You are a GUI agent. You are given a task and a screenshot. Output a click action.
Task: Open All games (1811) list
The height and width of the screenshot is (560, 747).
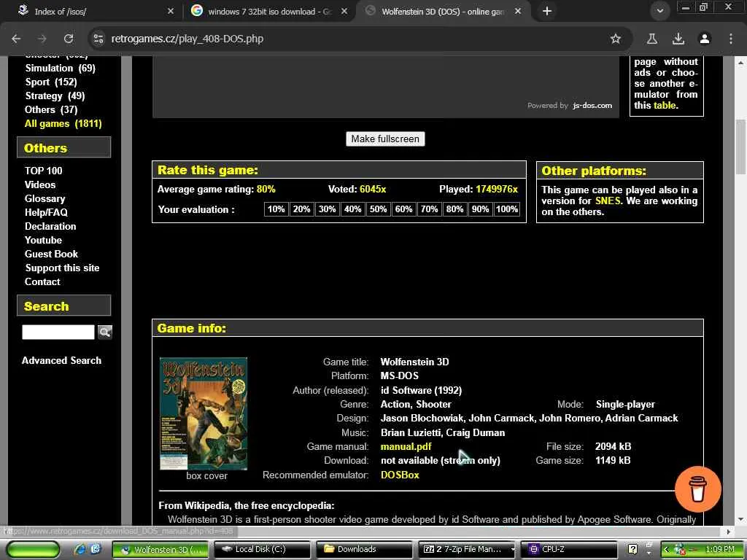[x=63, y=123]
